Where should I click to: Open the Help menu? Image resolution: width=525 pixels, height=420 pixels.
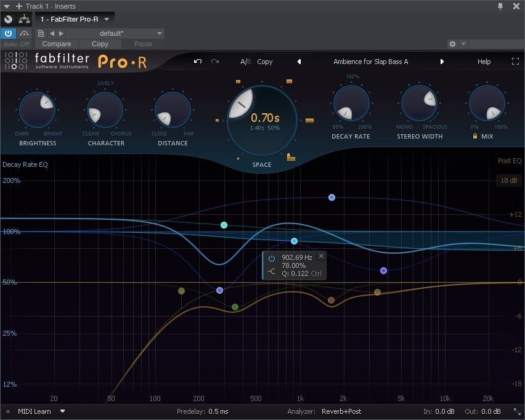point(484,62)
